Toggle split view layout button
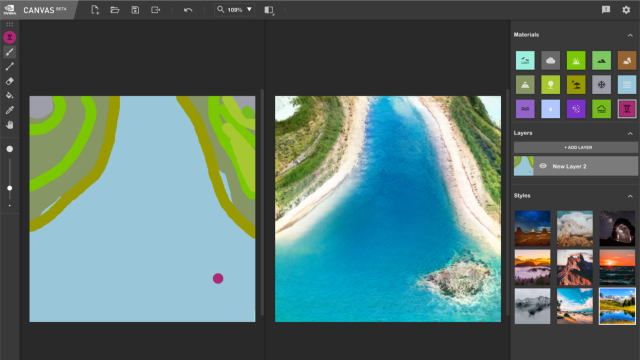640x360 pixels. (269, 10)
